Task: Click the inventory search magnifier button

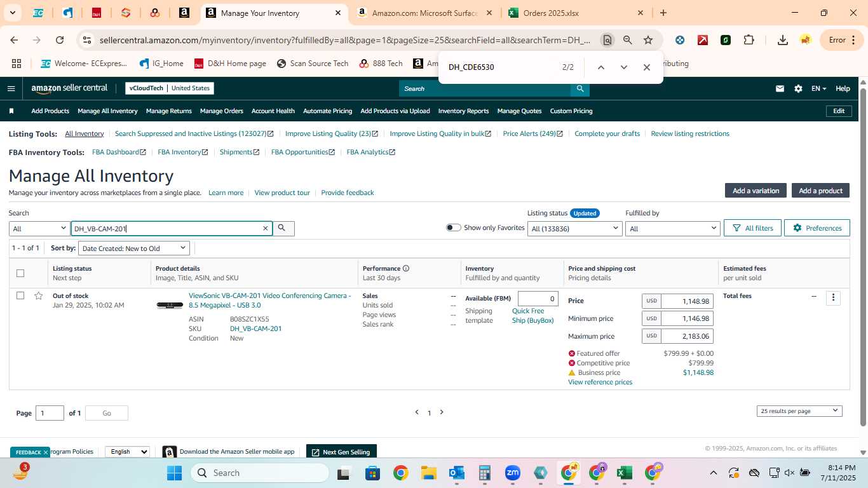Action: pyautogui.click(x=283, y=228)
